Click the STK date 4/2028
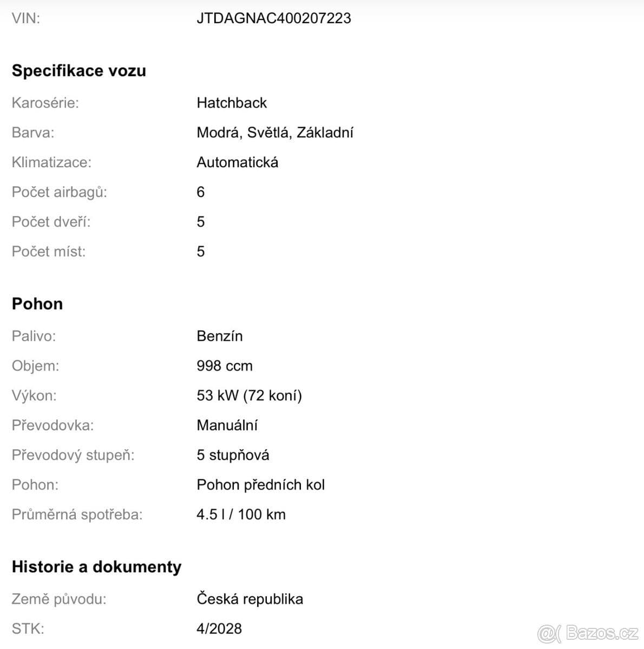Image resolution: width=644 pixels, height=649 pixels. pos(219,628)
